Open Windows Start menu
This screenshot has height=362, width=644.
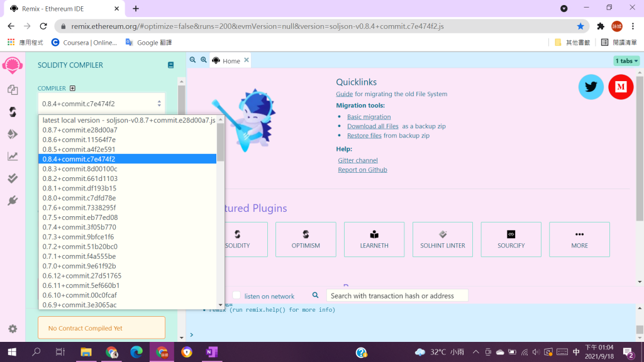12,352
